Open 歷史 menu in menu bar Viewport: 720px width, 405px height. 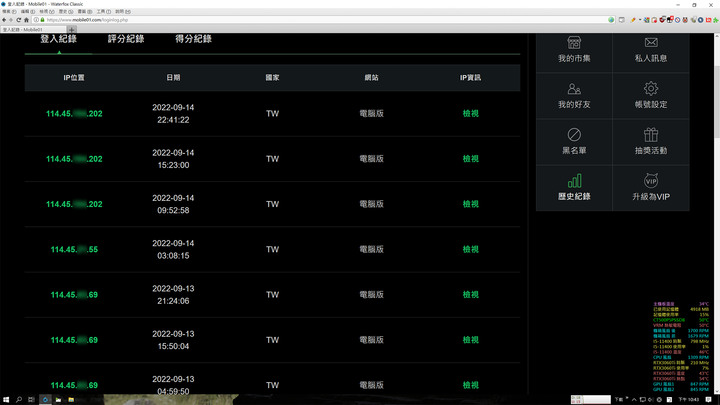(x=66, y=11)
